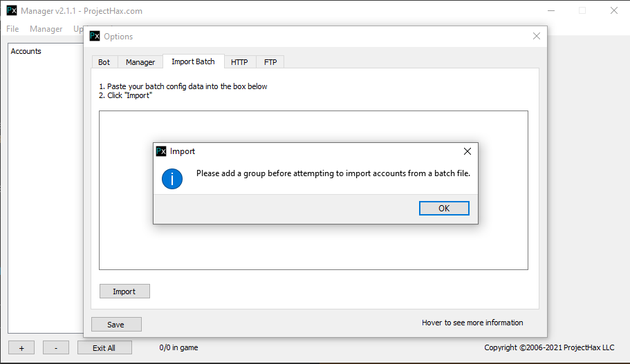This screenshot has height=364, width=630.
Task: Select the Import Batch tab
Action: tap(193, 61)
